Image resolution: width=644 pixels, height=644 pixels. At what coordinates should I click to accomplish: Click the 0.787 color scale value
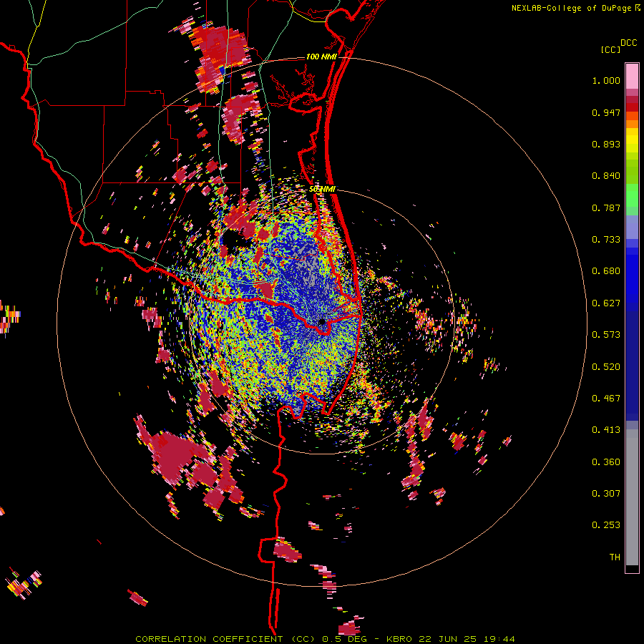(x=606, y=208)
